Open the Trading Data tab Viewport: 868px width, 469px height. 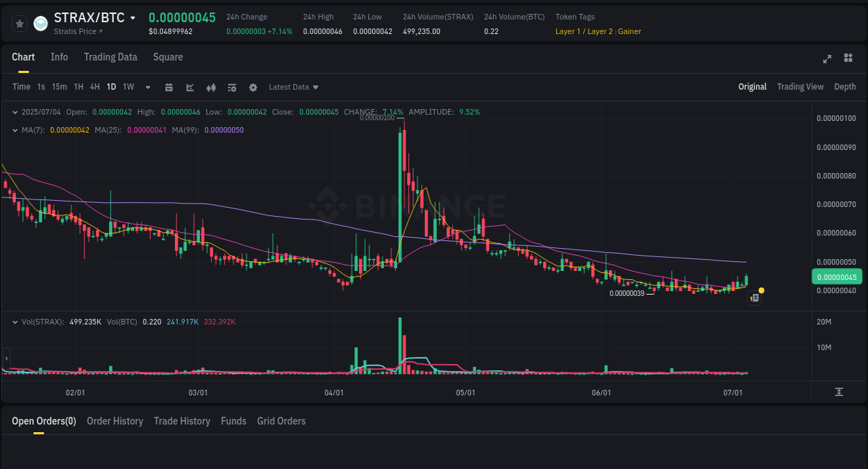click(x=110, y=57)
